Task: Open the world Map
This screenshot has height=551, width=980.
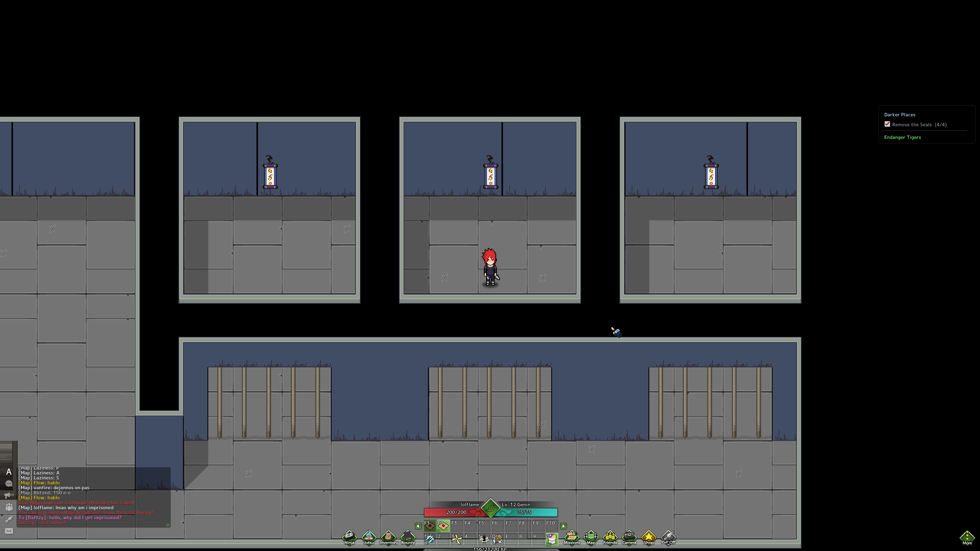Action: pos(591,537)
